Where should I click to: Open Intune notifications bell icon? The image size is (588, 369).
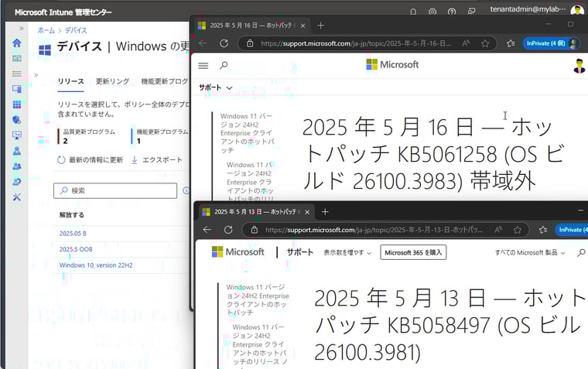413,12
